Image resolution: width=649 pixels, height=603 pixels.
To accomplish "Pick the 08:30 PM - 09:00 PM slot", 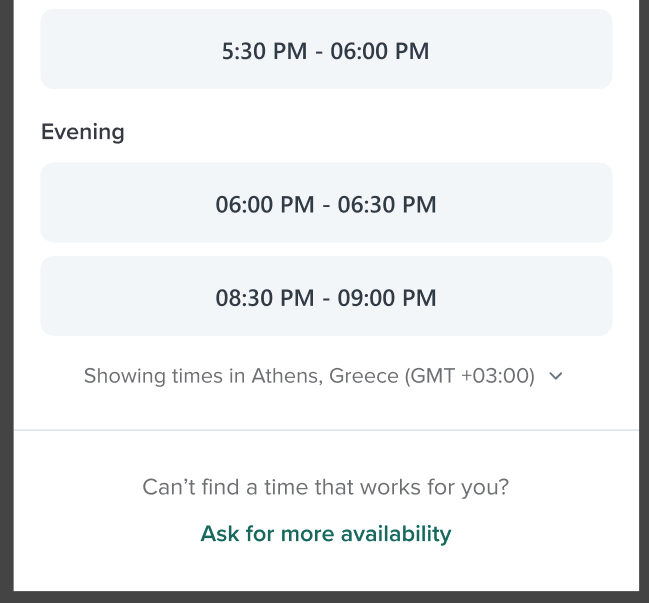I will point(326,296).
